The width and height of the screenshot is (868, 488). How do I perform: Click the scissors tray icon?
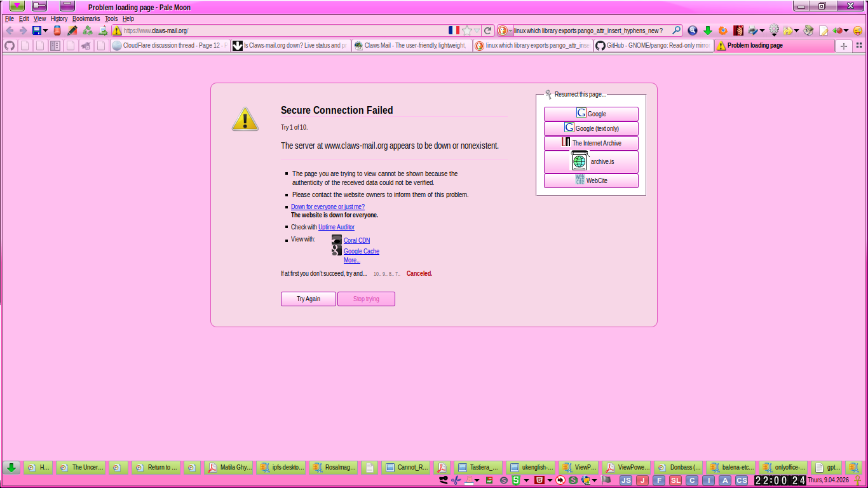click(456, 480)
